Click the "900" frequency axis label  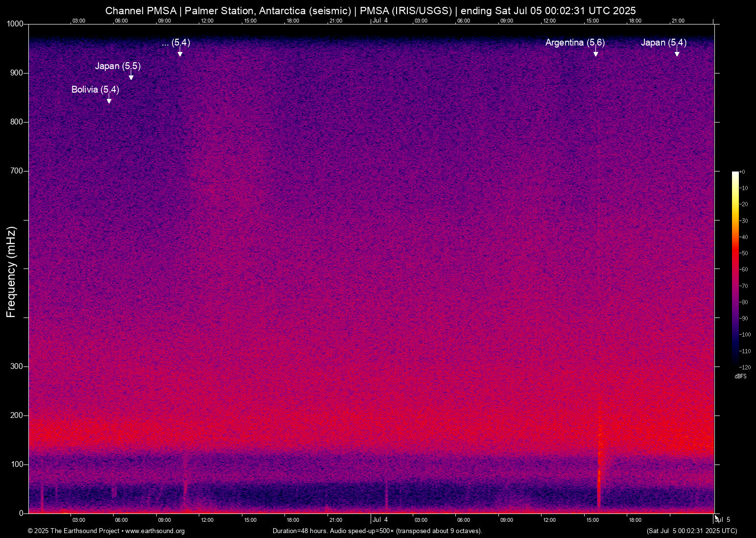[17, 73]
